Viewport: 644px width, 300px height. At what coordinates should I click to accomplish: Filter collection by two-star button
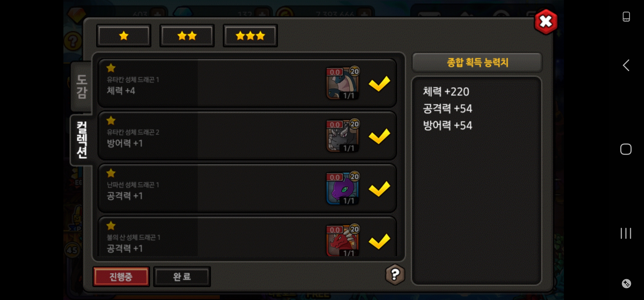187,36
